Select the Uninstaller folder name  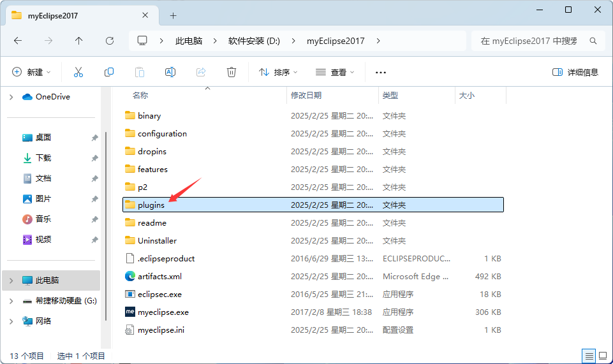point(157,240)
